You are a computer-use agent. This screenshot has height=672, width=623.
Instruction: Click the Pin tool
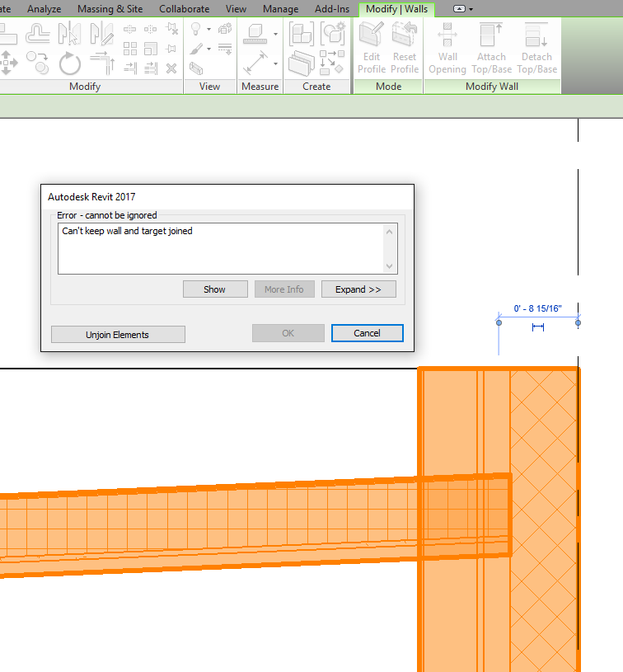click(171, 49)
